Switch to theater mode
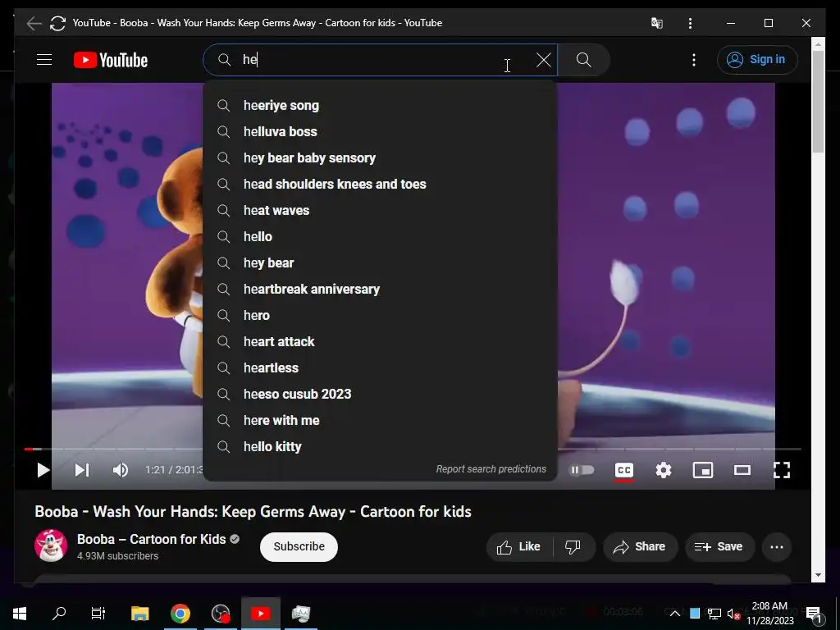 click(x=742, y=470)
